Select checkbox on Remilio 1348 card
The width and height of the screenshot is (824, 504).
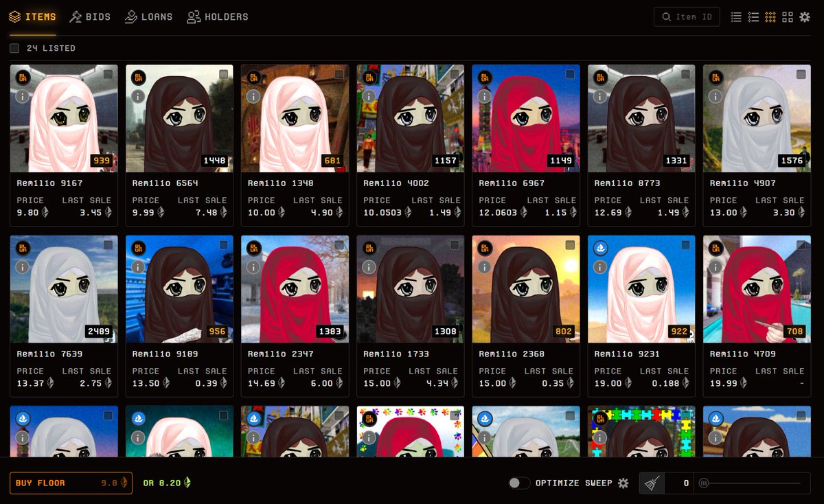(339, 74)
